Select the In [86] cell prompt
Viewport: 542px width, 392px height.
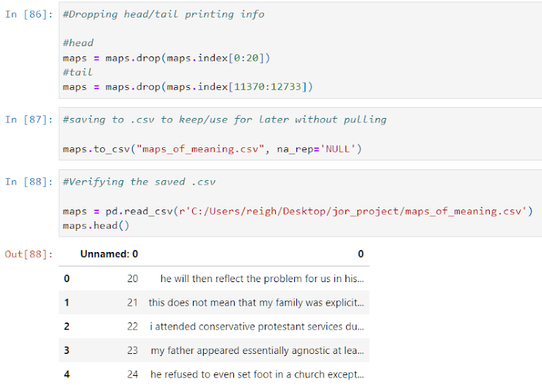point(28,15)
